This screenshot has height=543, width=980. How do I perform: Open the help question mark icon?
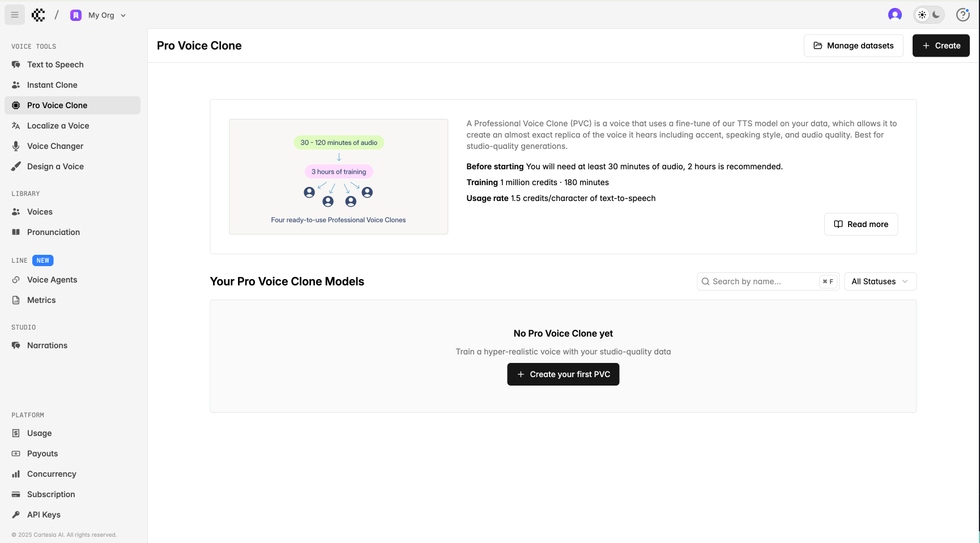962,15
